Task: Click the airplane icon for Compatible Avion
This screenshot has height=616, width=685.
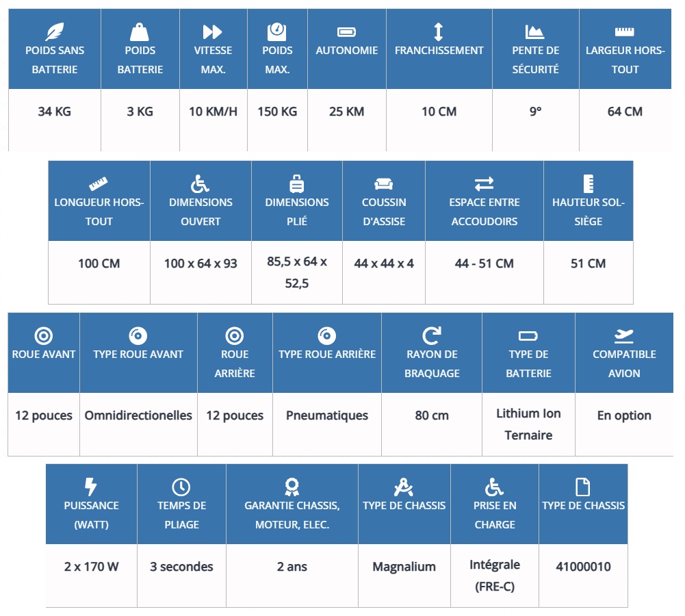Action: [x=623, y=335]
